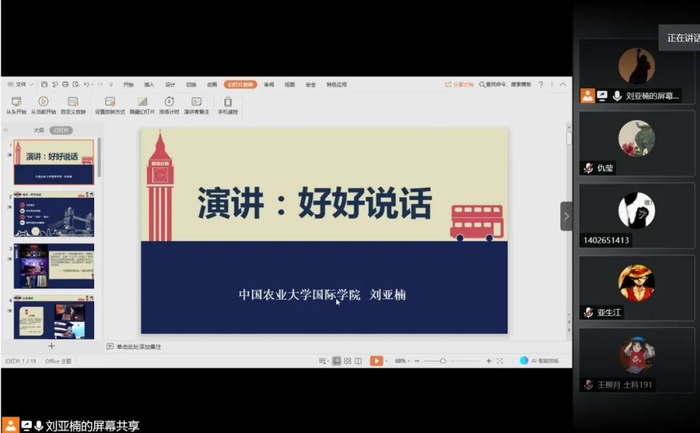Image resolution: width=700 pixels, height=433 pixels.
Task: Open 特色应用 ribbon tab
Action: pos(337,84)
